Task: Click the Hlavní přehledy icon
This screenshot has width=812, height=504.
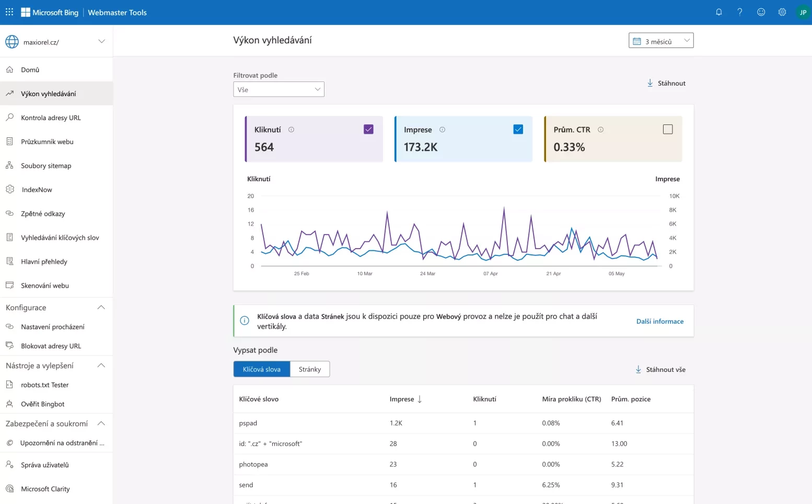Action: coord(9,261)
